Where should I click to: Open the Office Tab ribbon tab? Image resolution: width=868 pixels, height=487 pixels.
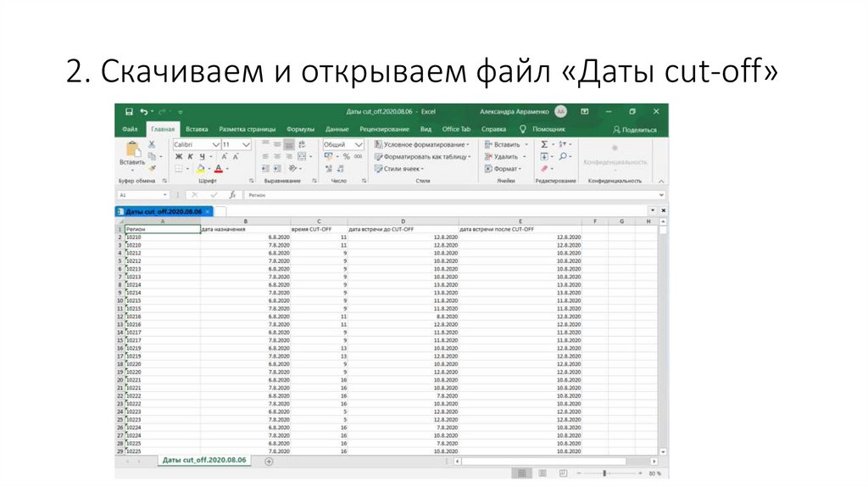[456, 129]
